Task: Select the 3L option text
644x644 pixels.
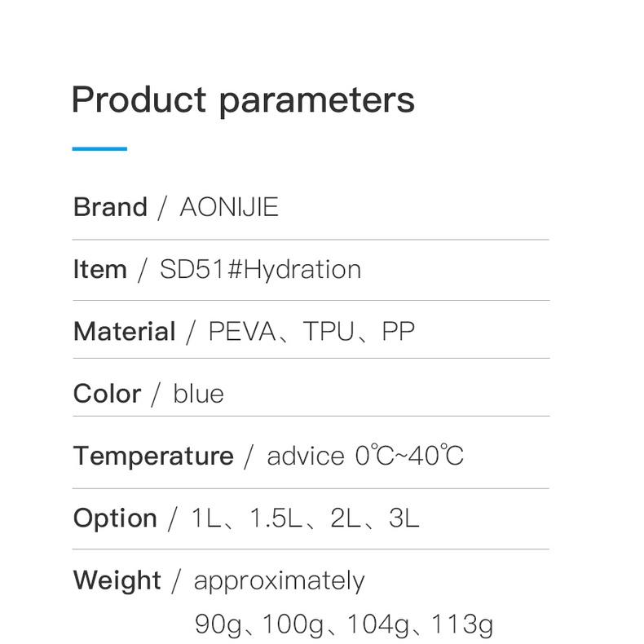Action: pos(404,518)
